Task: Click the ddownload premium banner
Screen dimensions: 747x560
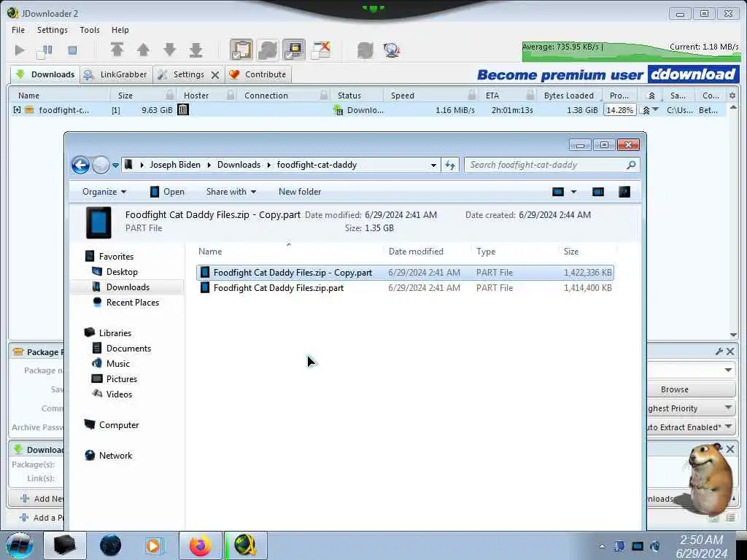Action: coord(608,74)
